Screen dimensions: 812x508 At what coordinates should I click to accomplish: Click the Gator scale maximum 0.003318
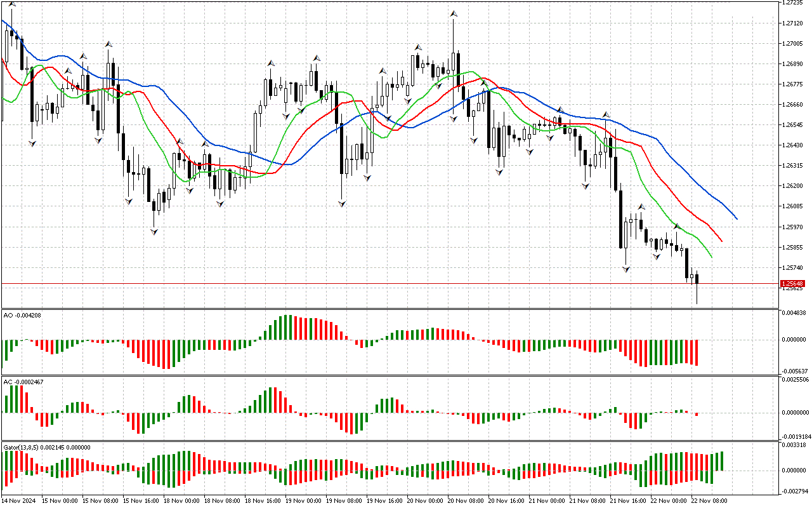point(794,445)
